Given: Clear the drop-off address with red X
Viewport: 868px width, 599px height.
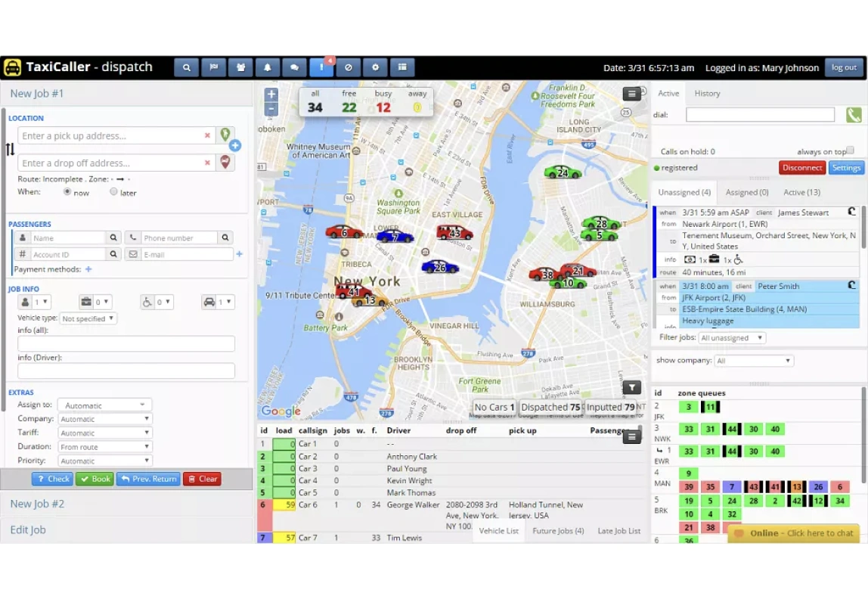Looking at the screenshot, I should (x=207, y=163).
